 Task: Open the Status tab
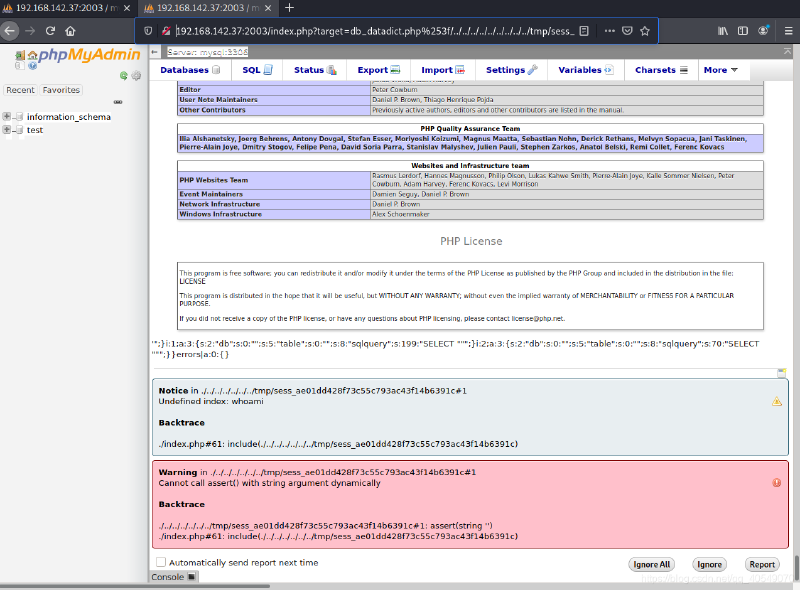click(x=315, y=70)
